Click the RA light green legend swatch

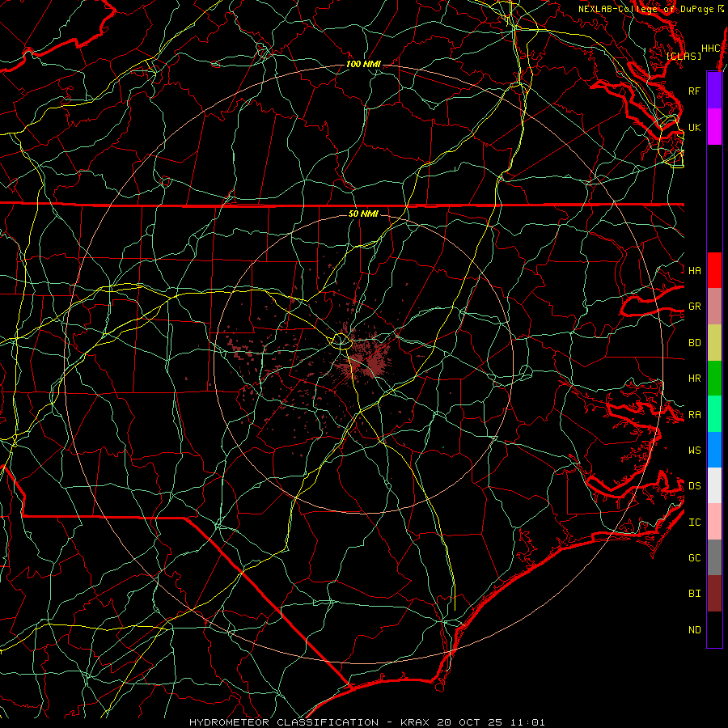click(x=714, y=414)
